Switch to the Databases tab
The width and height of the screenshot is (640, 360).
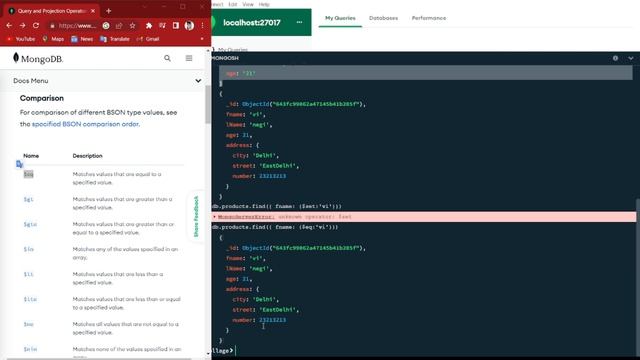383,18
